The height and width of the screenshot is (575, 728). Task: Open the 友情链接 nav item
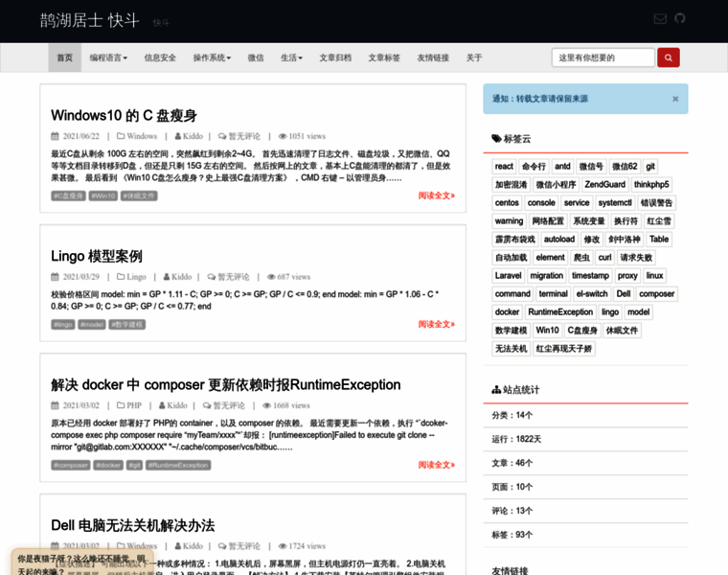click(x=433, y=57)
